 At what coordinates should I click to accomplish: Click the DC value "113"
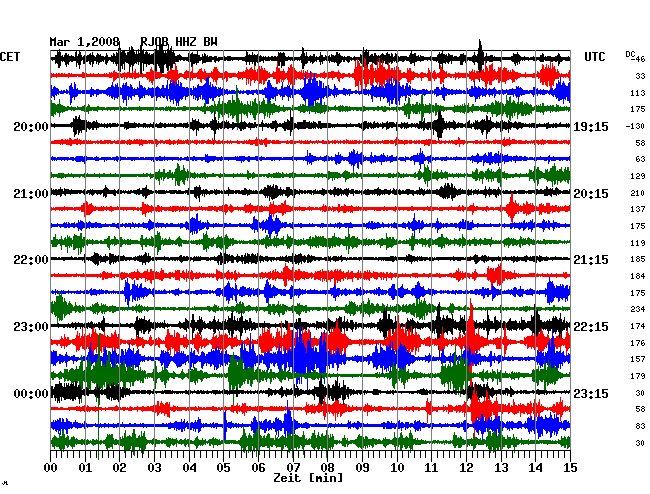pos(638,93)
